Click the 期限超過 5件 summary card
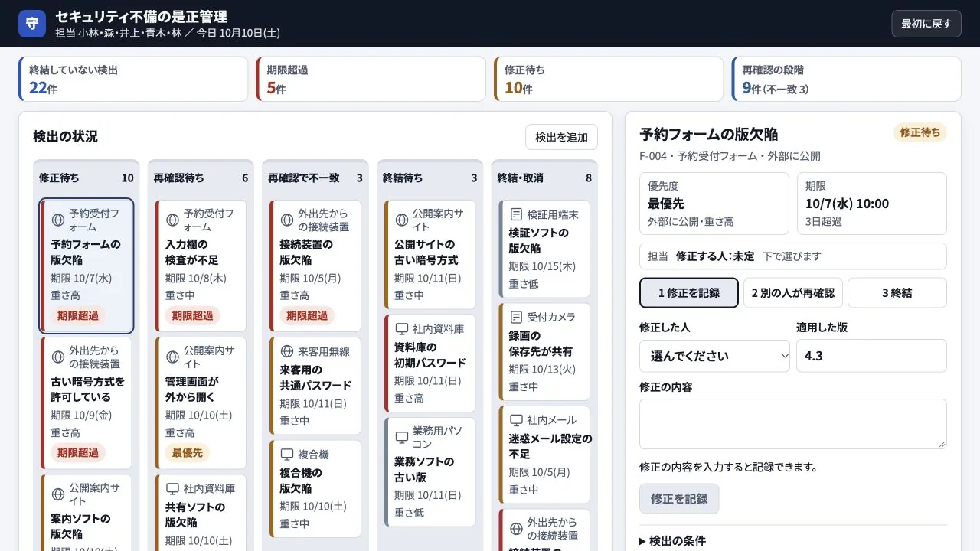The width and height of the screenshot is (980, 551). click(371, 79)
